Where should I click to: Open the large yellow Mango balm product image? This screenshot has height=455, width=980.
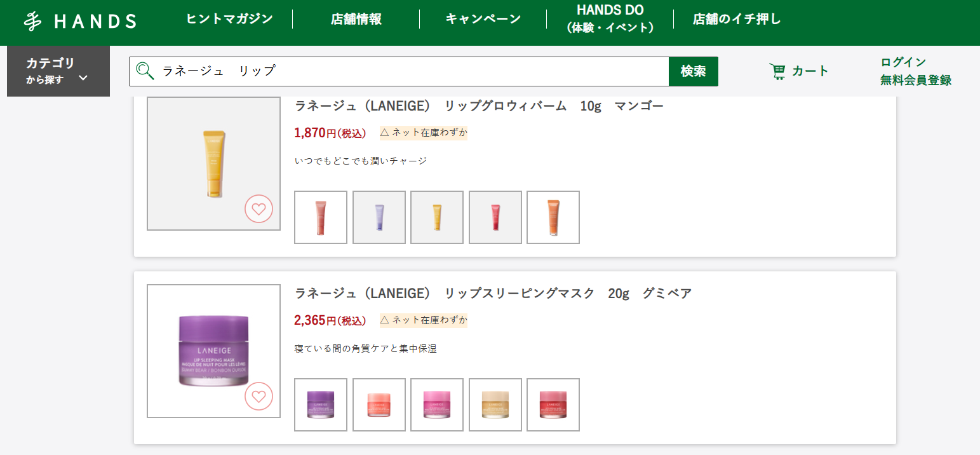point(213,163)
